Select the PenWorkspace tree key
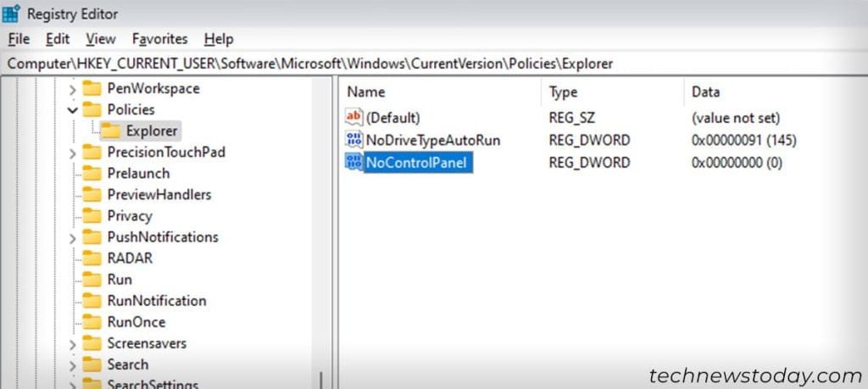The image size is (868, 389). [x=153, y=88]
